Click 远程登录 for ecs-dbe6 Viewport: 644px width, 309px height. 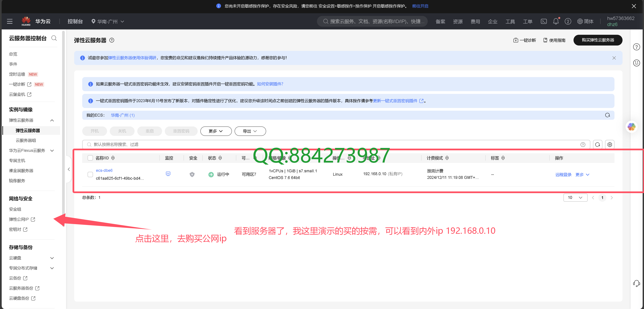point(563,175)
